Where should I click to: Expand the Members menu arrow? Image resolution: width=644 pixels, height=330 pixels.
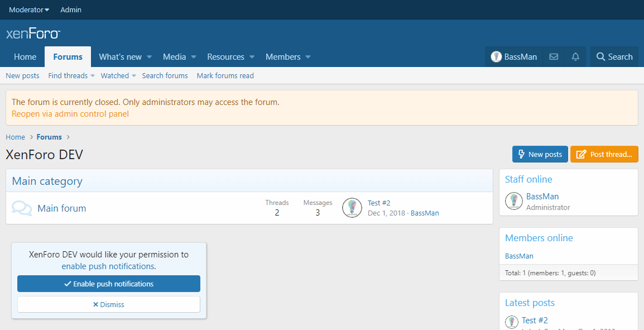click(308, 57)
